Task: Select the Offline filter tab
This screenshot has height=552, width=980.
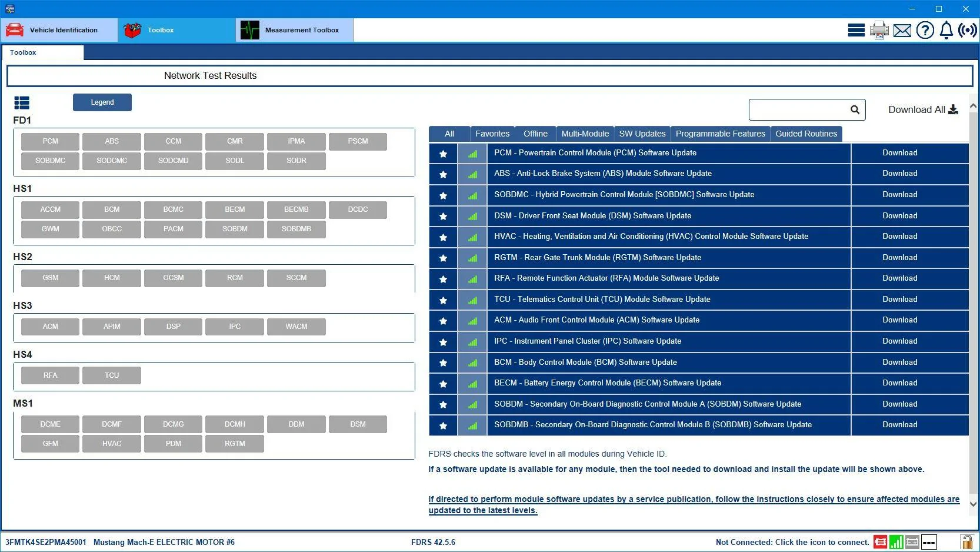Action: (535, 134)
